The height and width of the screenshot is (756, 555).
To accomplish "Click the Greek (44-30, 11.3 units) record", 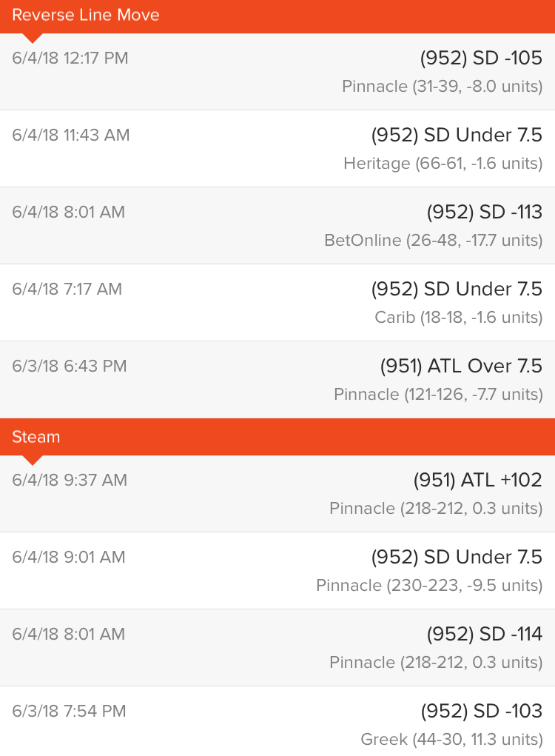I will (452, 739).
